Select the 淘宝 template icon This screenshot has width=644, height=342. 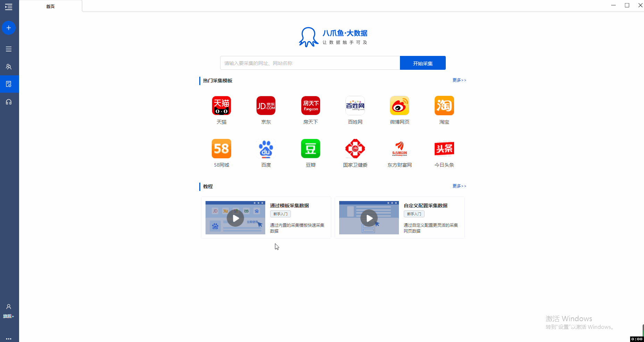(x=444, y=106)
